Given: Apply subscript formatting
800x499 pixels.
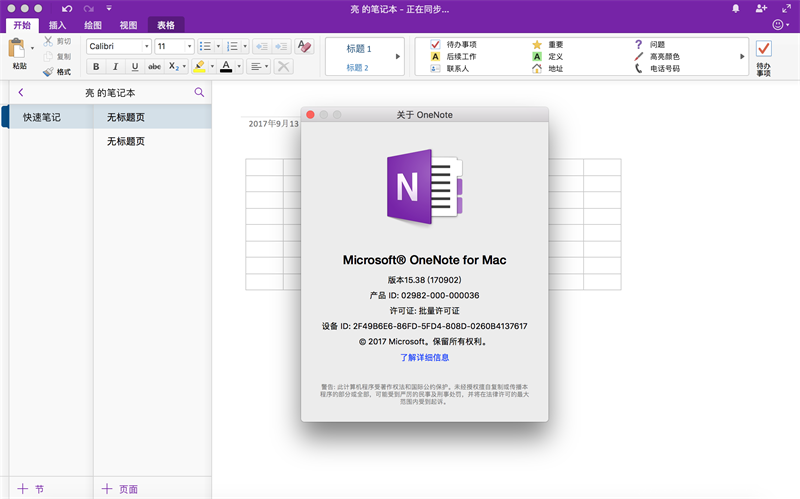Looking at the screenshot, I should [173, 66].
